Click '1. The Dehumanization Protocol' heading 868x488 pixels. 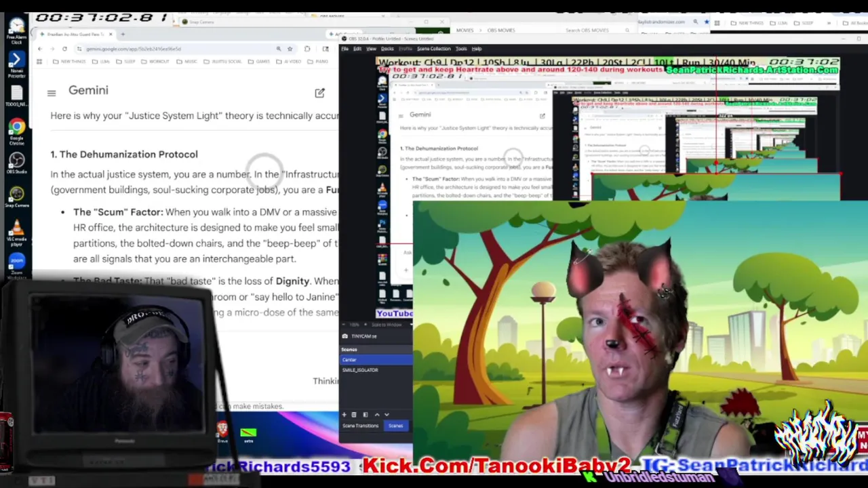click(124, 155)
